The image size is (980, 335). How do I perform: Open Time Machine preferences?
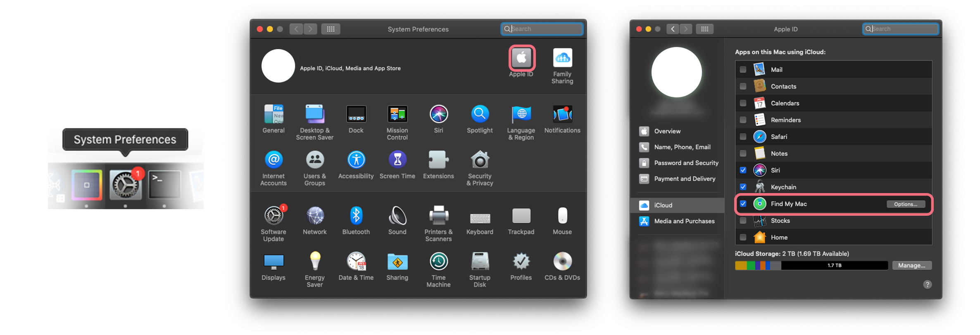coord(439,261)
